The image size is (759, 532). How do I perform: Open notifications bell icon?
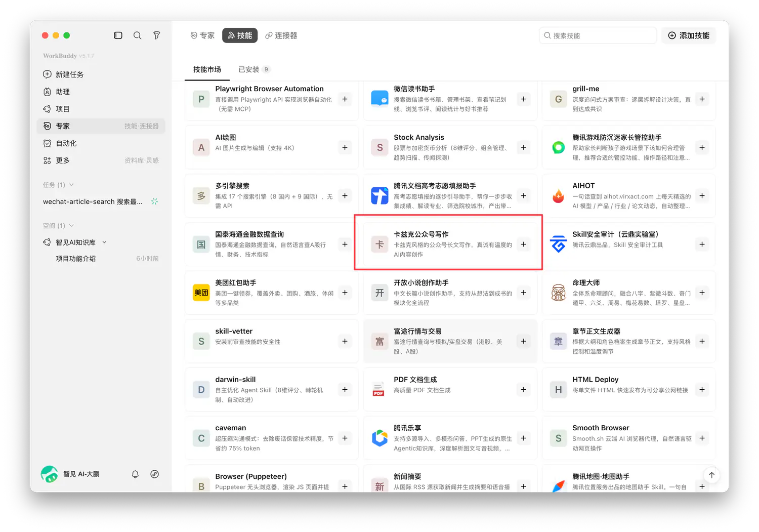point(135,474)
